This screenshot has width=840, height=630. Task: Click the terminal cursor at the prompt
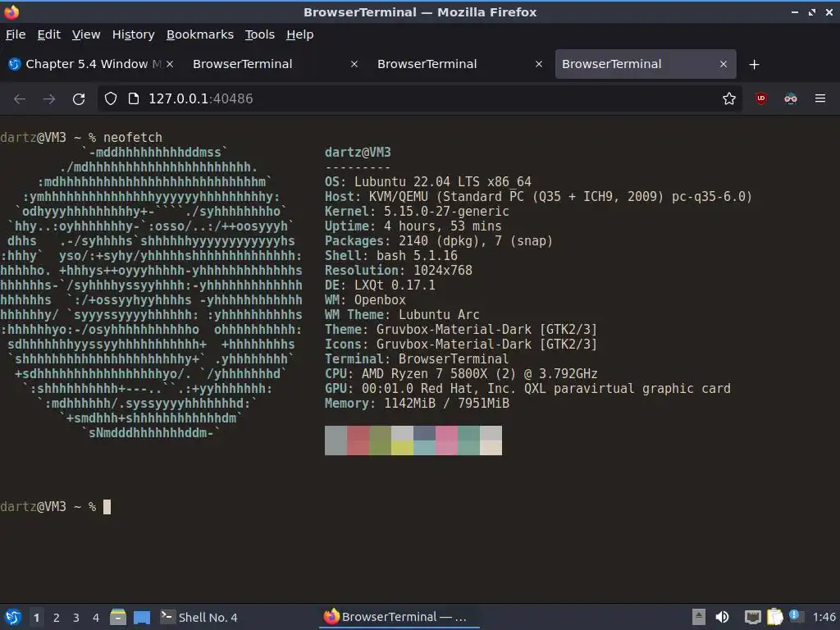tap(107, 507)
